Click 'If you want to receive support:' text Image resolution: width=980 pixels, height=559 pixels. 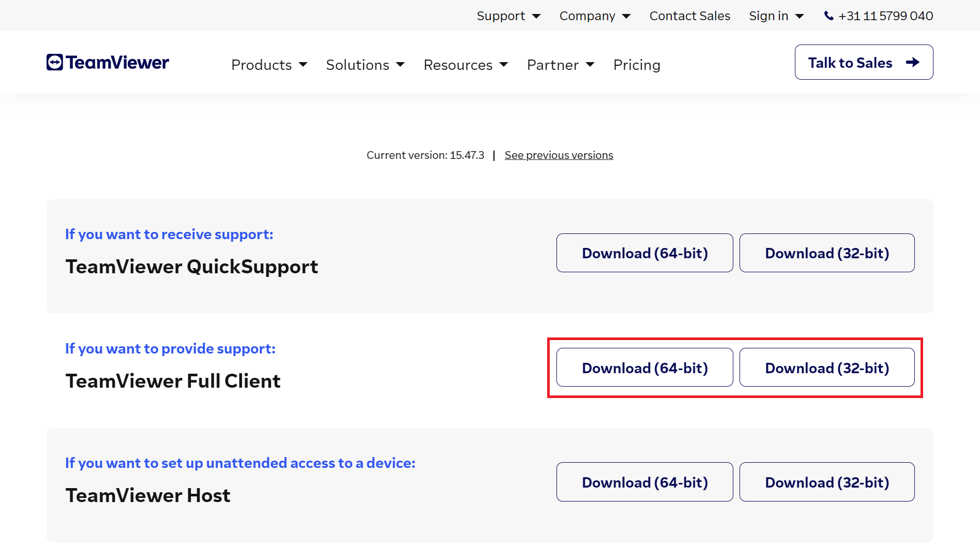click(x=169, y=234)
